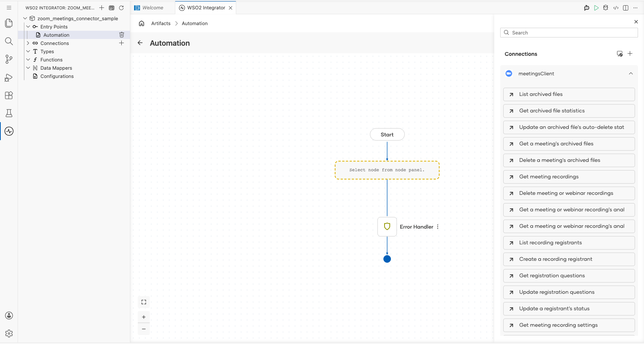Click the hamburger menu icon

point(9,7)
